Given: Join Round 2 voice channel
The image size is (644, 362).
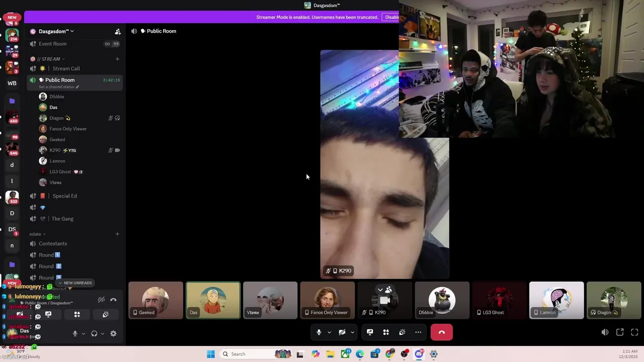Looking at the screenshot, I should click(x=75, y=266).
